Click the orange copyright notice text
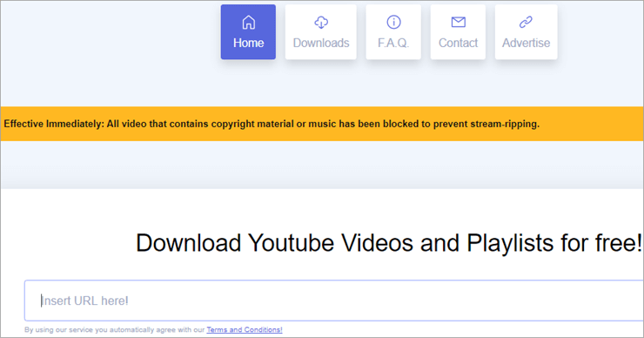 point(272,124)
